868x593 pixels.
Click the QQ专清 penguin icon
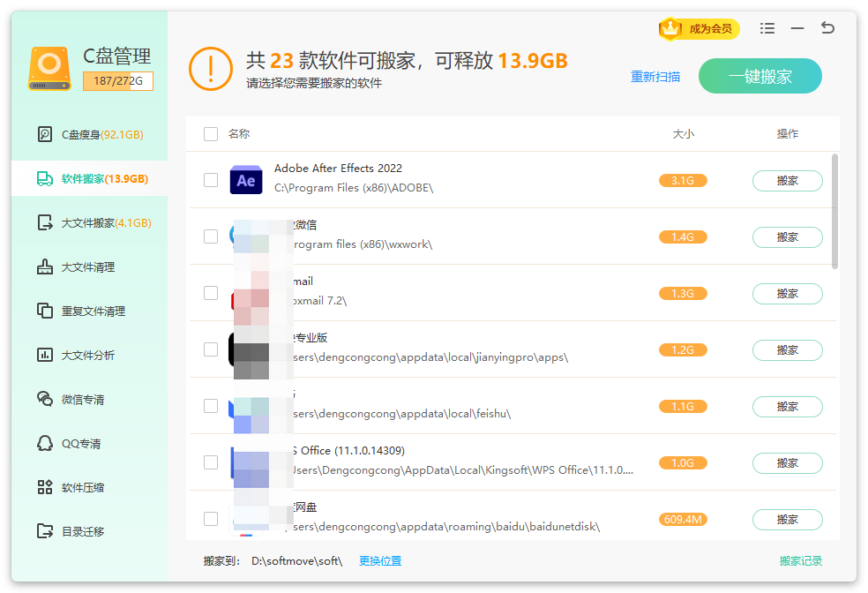45,443
